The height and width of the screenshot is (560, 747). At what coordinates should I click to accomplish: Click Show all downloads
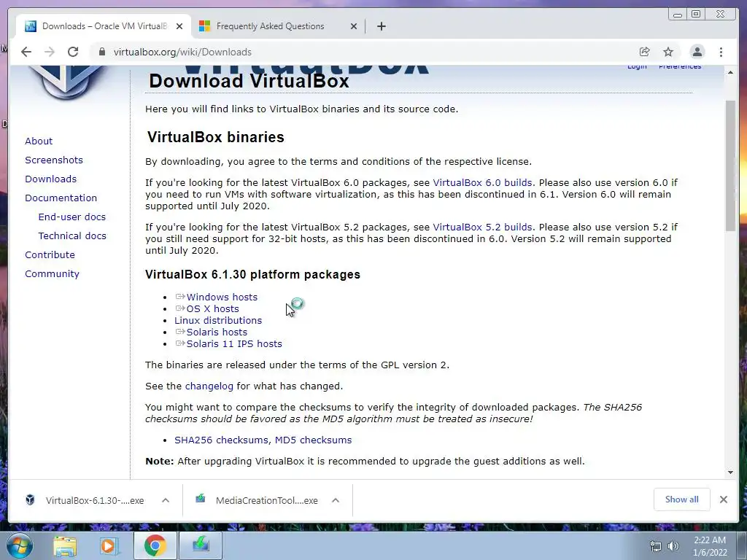pos(682,499)
